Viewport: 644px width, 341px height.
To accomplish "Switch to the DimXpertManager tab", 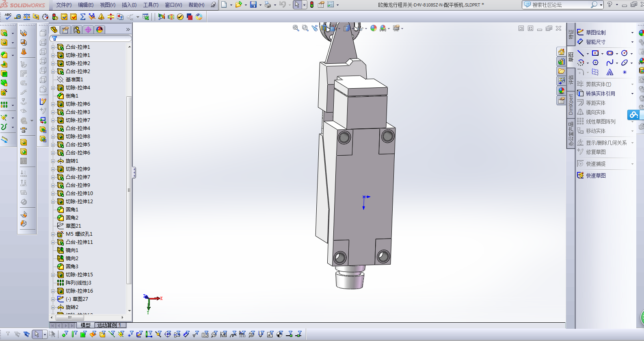I will (x=88, y=30).
